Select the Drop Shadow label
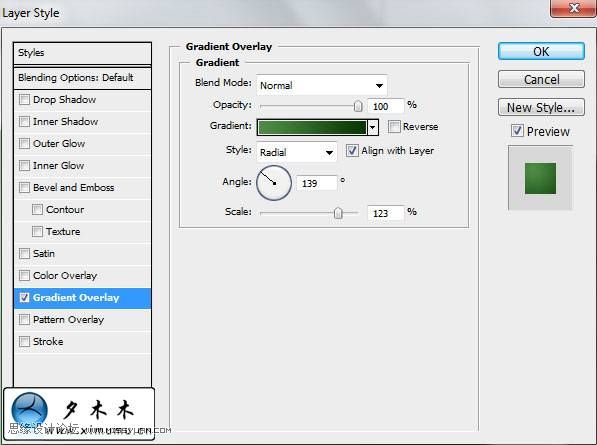597x445 pixels. point(64,100)
